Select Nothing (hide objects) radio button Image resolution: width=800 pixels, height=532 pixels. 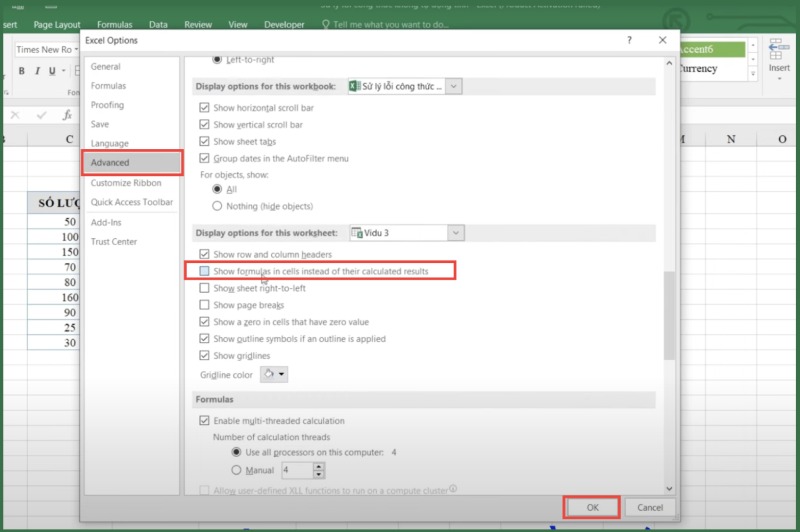217,206
